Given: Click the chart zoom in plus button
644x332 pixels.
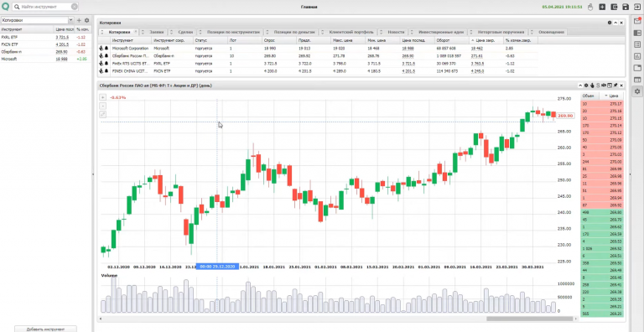Looking at the screenshot, I should pyautogui.click(x=102, y=97).
